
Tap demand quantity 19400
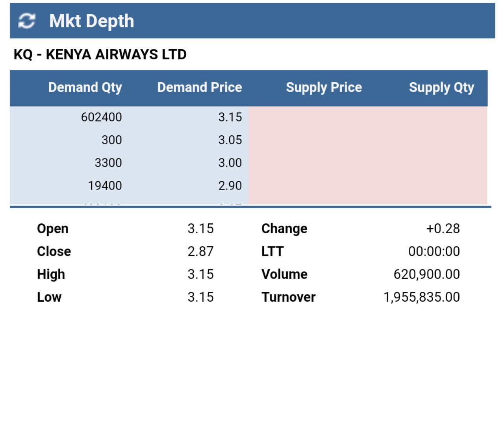coord(105,186)
